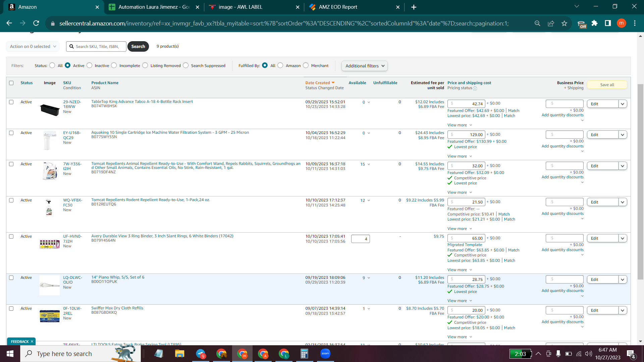Open the Action on 0 selected dropdown
This screenshot has width=644, height=362.
click(x=33, y=46)
